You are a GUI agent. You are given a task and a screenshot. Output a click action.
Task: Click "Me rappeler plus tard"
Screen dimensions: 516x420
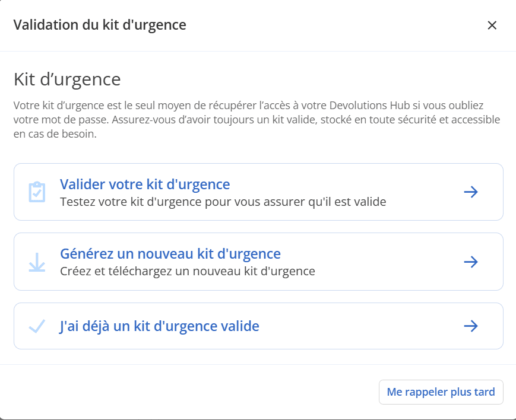coord(441,392)
